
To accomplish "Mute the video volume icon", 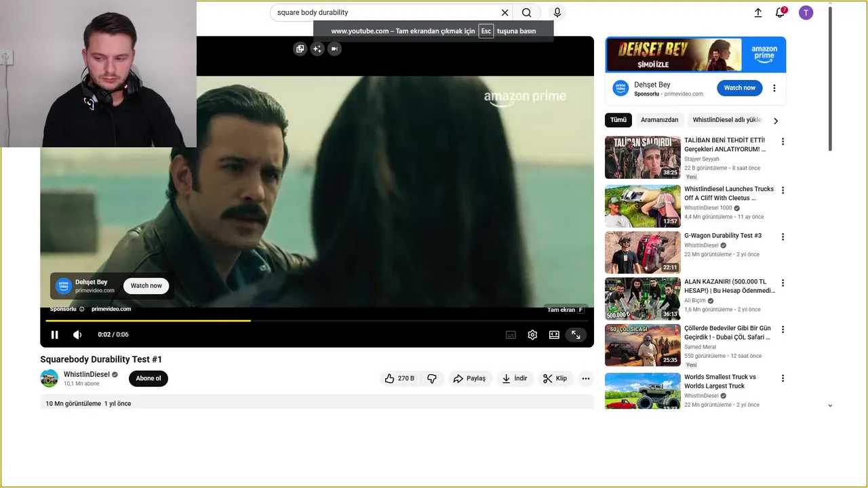I will (77, 334).
